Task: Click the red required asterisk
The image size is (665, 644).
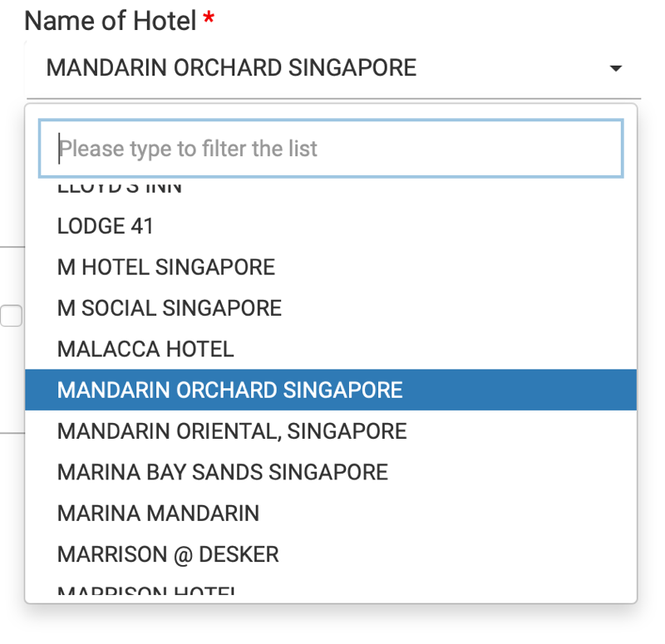Action: click(x=209, y=17)
